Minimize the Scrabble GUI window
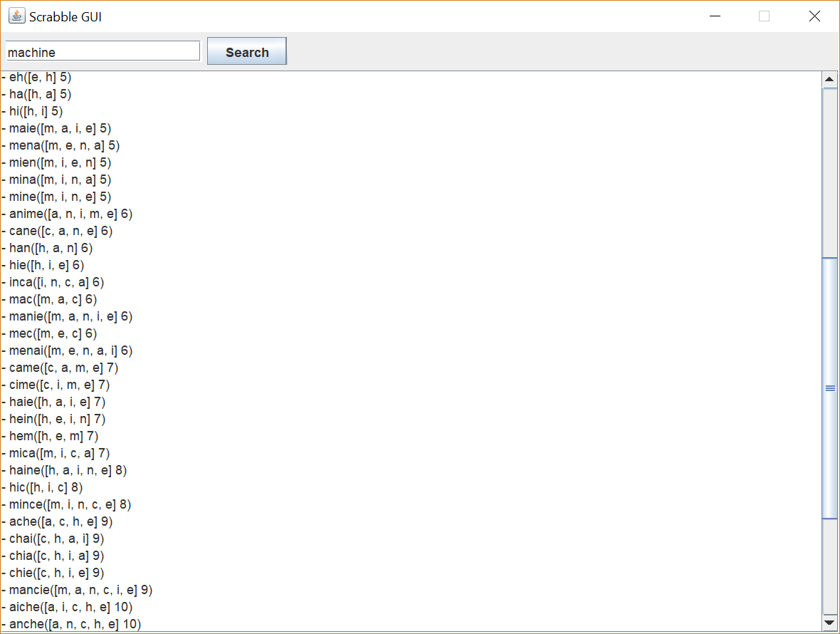 point(715,16)
